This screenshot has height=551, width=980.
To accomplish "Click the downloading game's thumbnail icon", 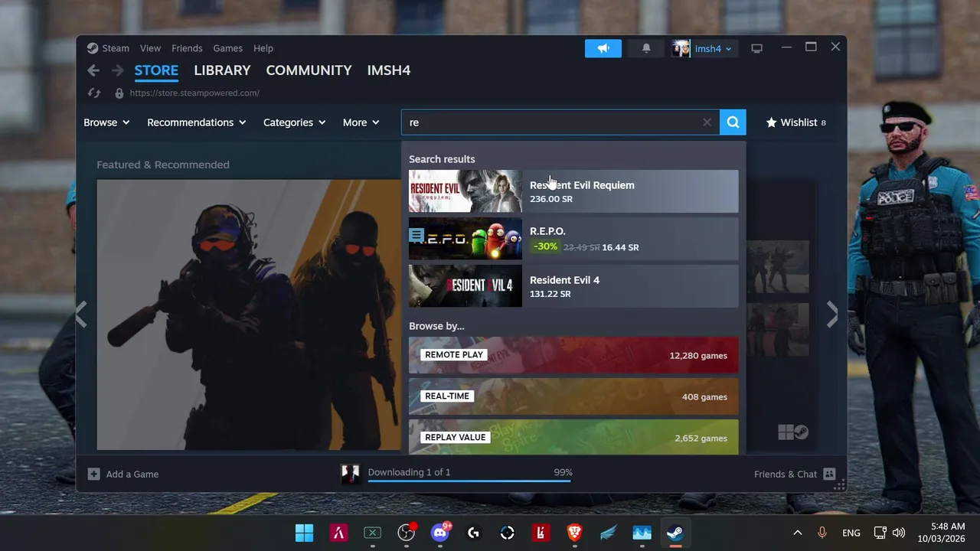I will pyautogui.click(x=351, y=474).
